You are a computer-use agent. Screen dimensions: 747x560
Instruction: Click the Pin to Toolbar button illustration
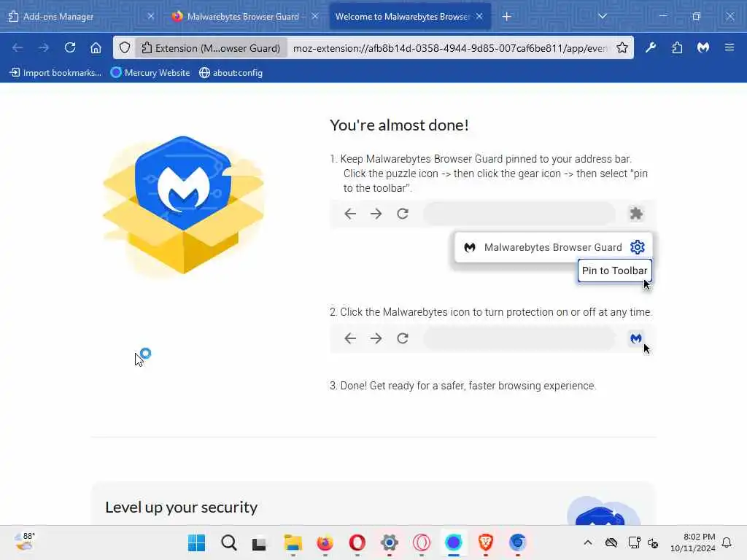click(x=614, y=271)
